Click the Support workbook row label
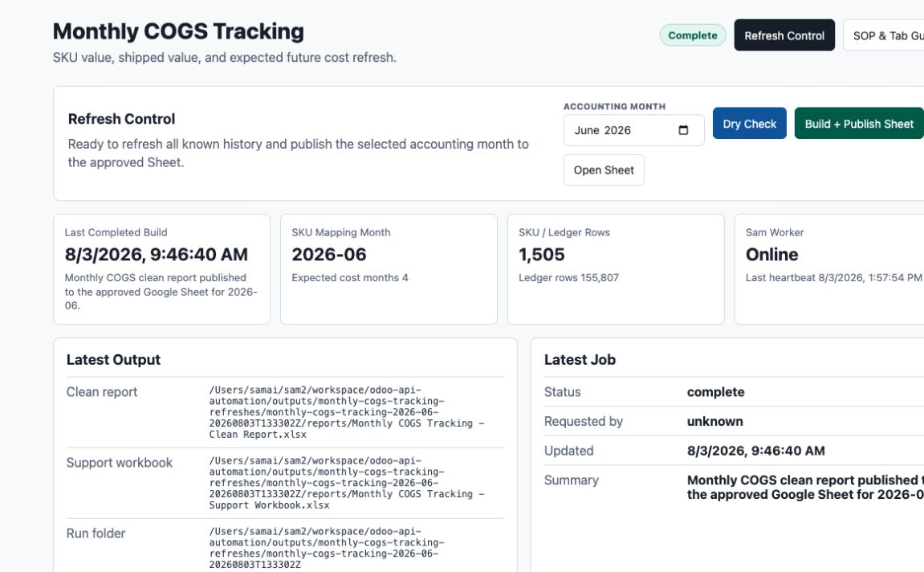 click(120, 463)
